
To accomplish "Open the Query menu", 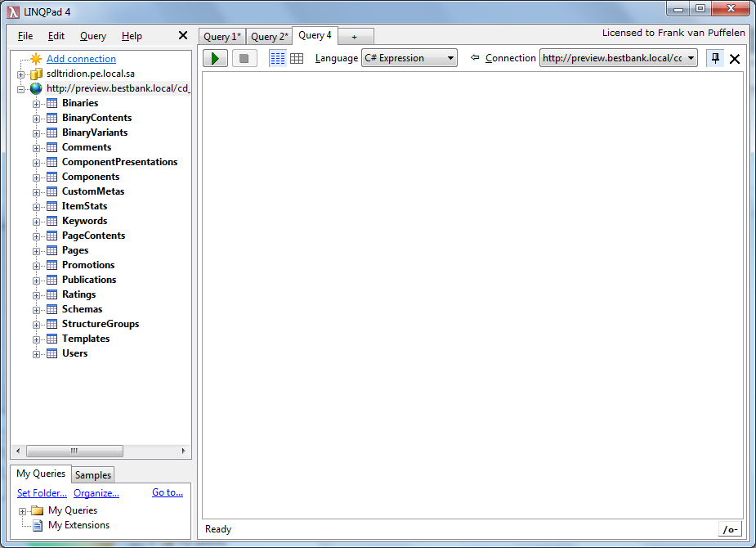I will point(93,36).
